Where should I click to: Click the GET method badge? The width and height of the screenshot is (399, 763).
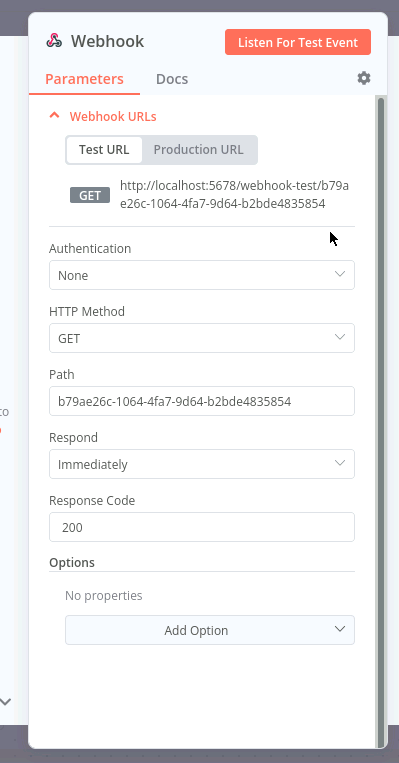pos(90,195)
